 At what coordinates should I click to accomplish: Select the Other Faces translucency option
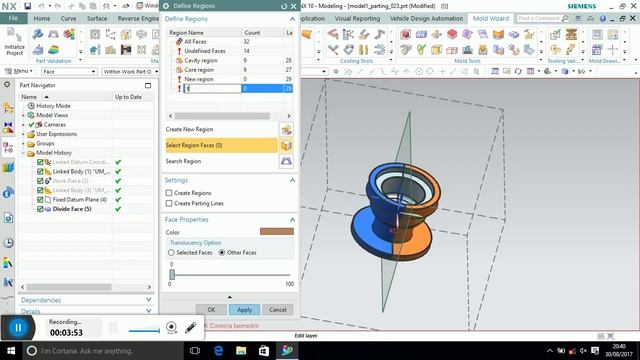[x=222, y=253]
